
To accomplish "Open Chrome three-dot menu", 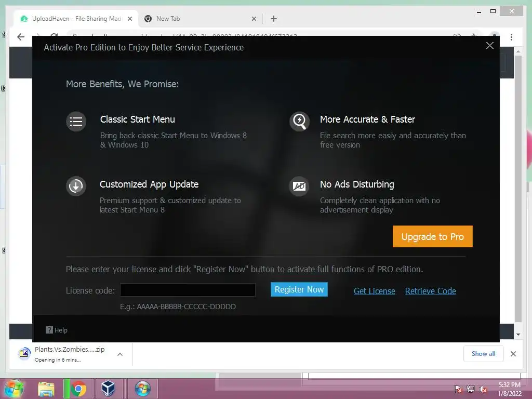I will 511,37.
